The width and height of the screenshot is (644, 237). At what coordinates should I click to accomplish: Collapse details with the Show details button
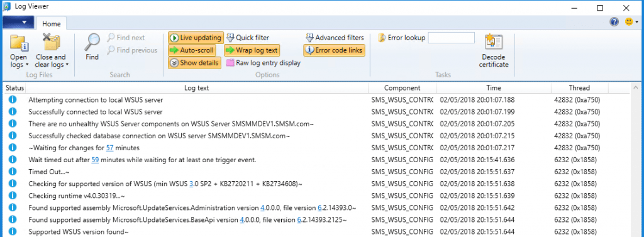(194, 63)
